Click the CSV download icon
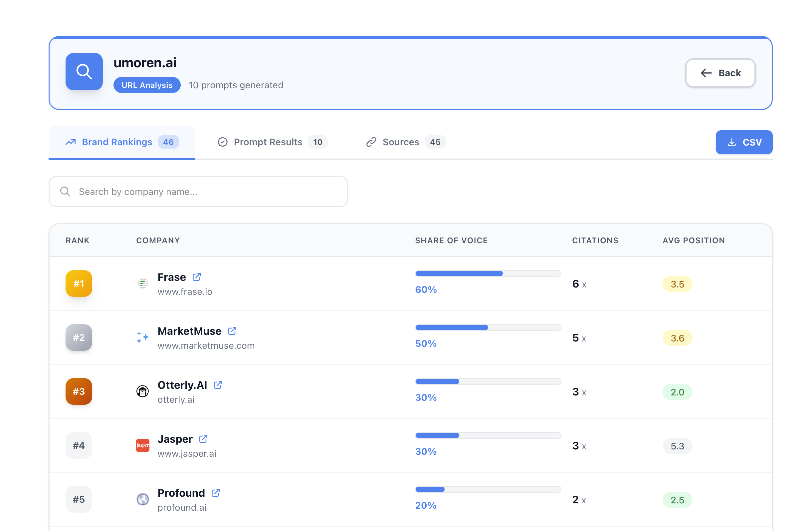The width and height of the screenshot is (812, 531). point(731,142)
